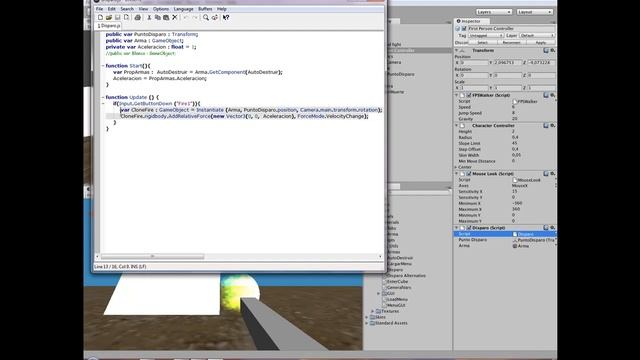Screen dimensions: 640x360
Task: Click the First Person Controller name field
Action: 511,29
